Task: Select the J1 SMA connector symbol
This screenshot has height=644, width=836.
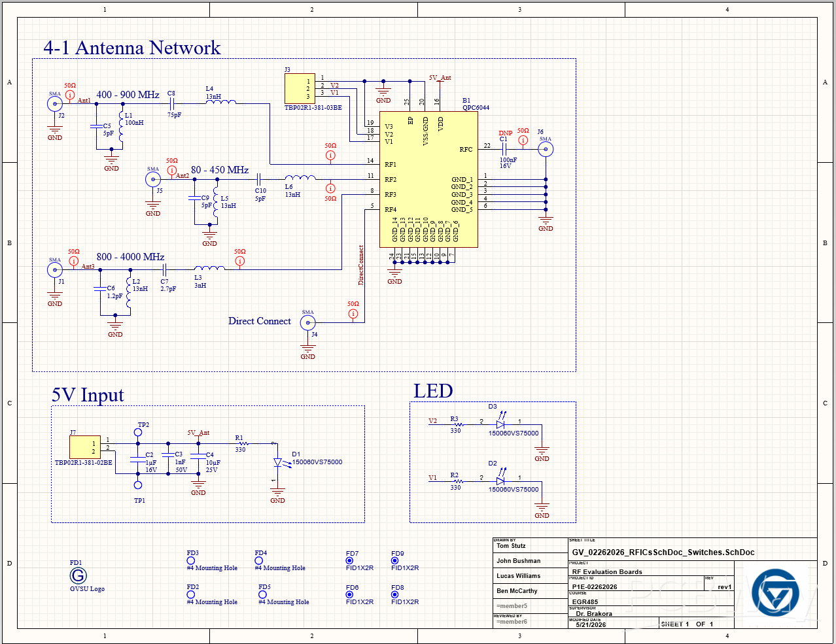Action: coord(55,269)
